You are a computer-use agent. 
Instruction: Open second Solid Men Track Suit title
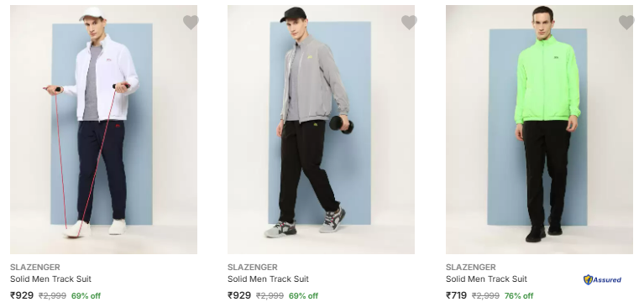[268, 279]
